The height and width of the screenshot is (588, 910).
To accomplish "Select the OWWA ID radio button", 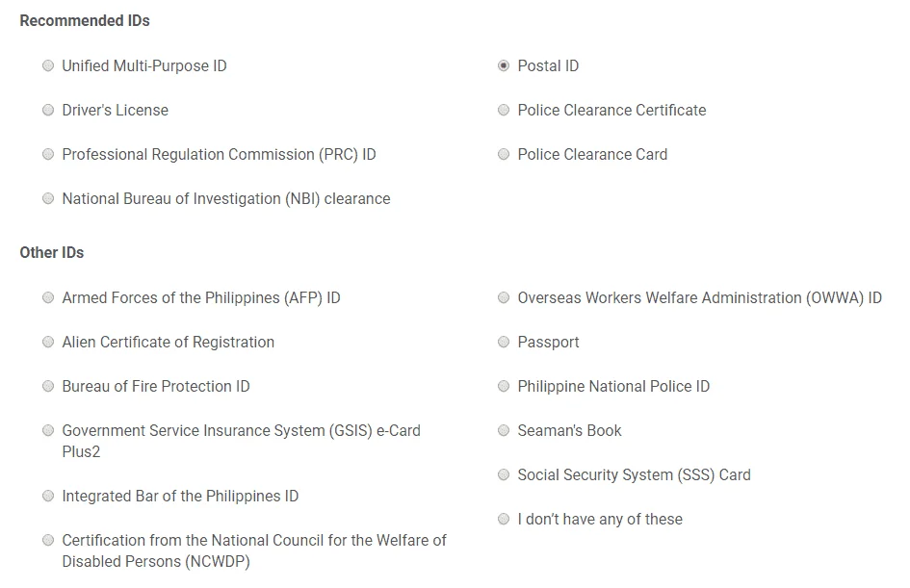I will pyautogui.click(x=504, y=297).
